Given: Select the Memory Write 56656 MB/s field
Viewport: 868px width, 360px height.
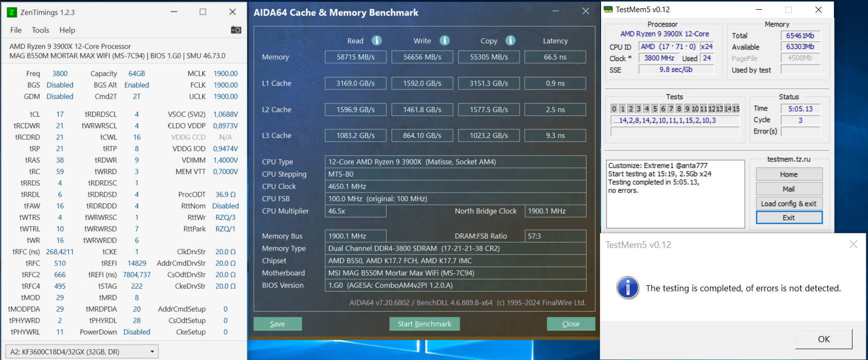Looking at the screenshot, I should coord(422,57).
